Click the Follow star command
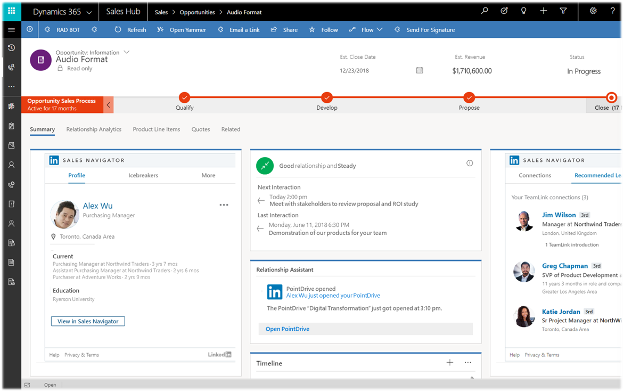 coord(323,30)
